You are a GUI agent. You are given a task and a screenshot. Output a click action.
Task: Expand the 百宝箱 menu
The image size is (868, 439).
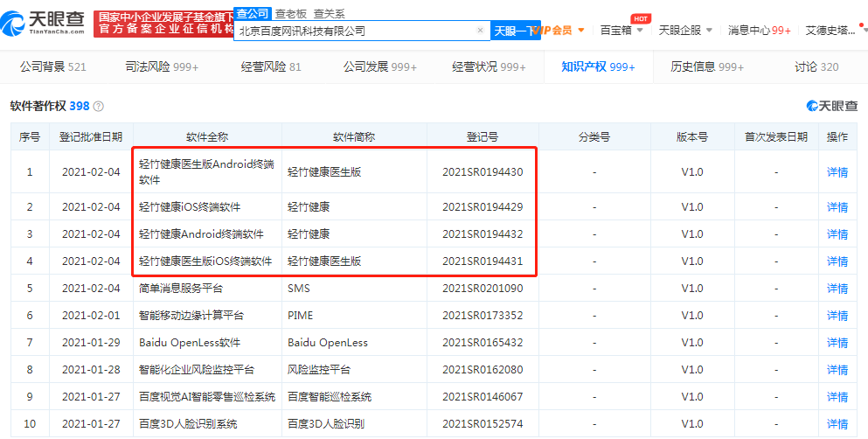621,31
